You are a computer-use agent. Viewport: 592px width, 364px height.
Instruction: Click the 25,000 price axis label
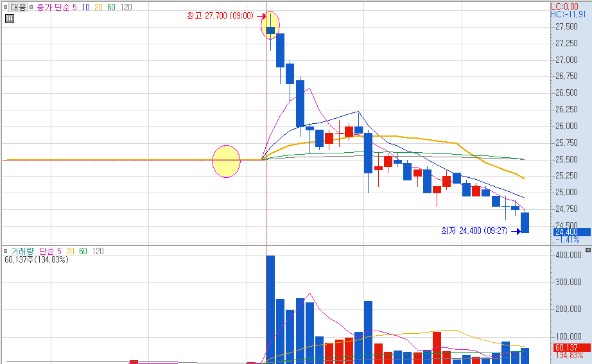pos(566,193)
